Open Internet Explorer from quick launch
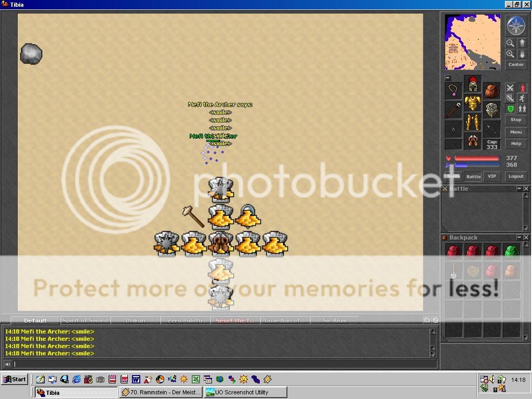 (x=76, y=379)
